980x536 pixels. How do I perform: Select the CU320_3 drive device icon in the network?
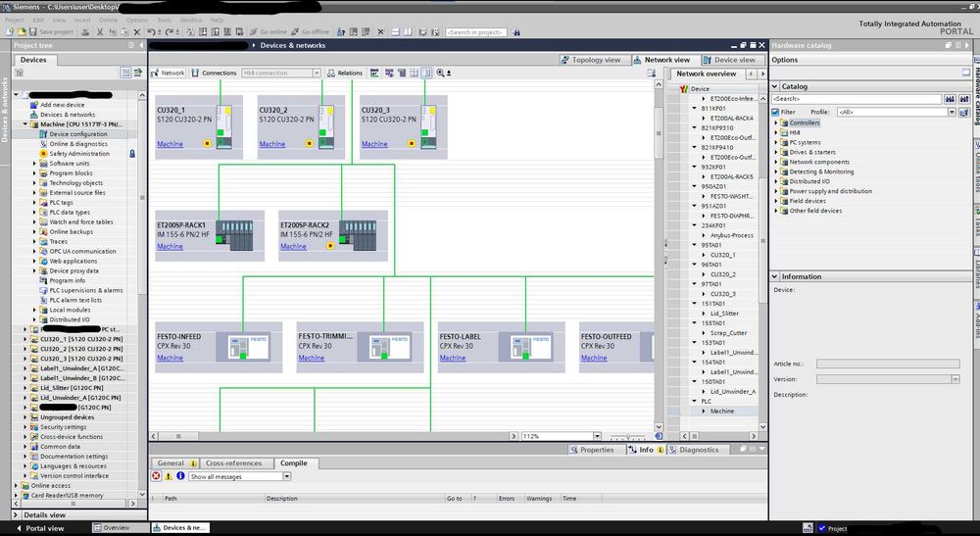coord(428,126)
